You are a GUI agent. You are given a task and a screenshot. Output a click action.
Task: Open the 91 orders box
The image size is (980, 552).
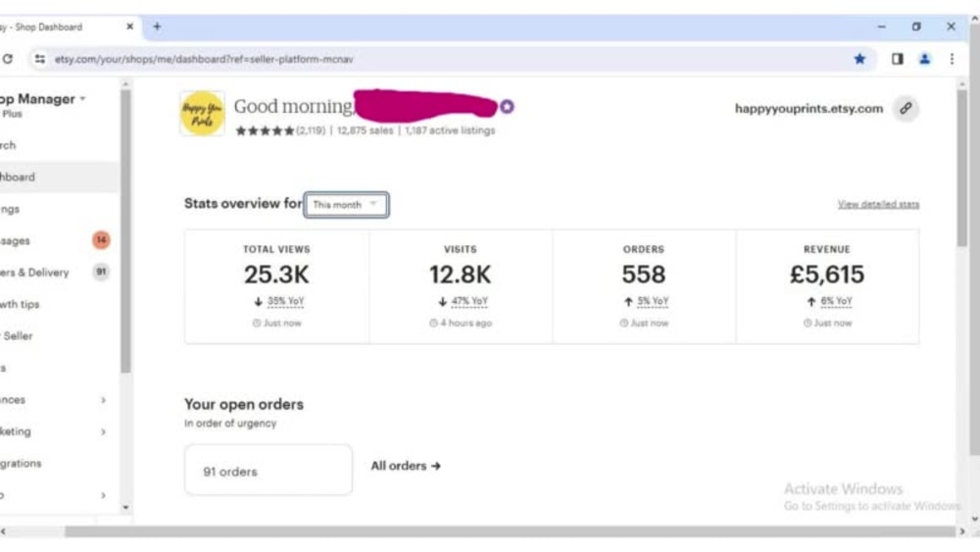[269, 470]
